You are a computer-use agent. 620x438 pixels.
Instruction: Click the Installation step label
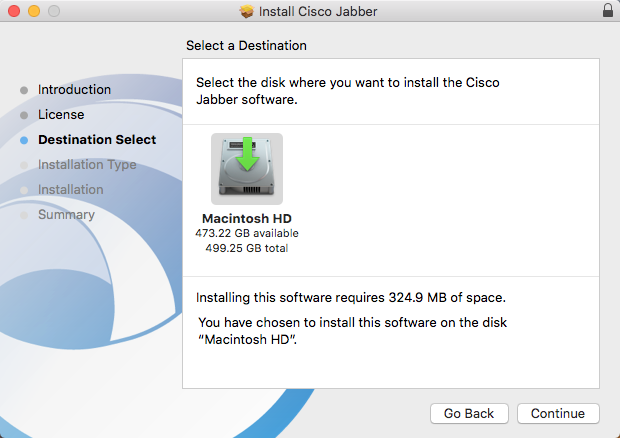(70, 190)
